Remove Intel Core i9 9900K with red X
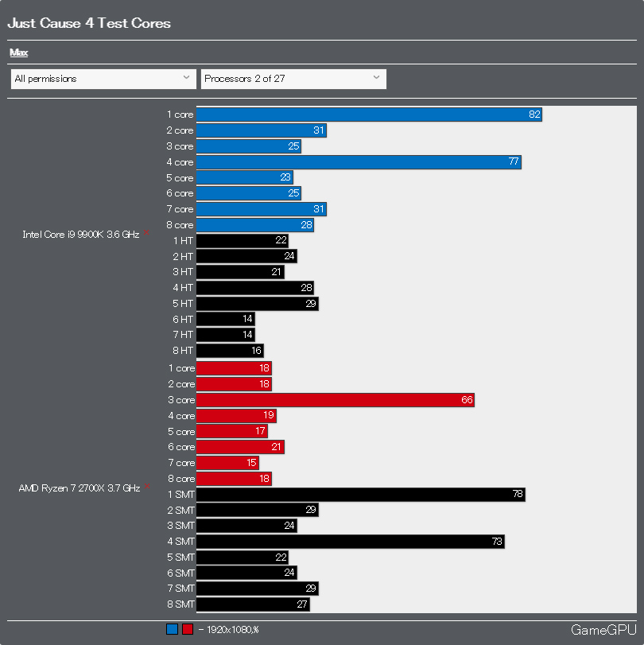Viewport: 644px width, 645px height. [146, 233]
